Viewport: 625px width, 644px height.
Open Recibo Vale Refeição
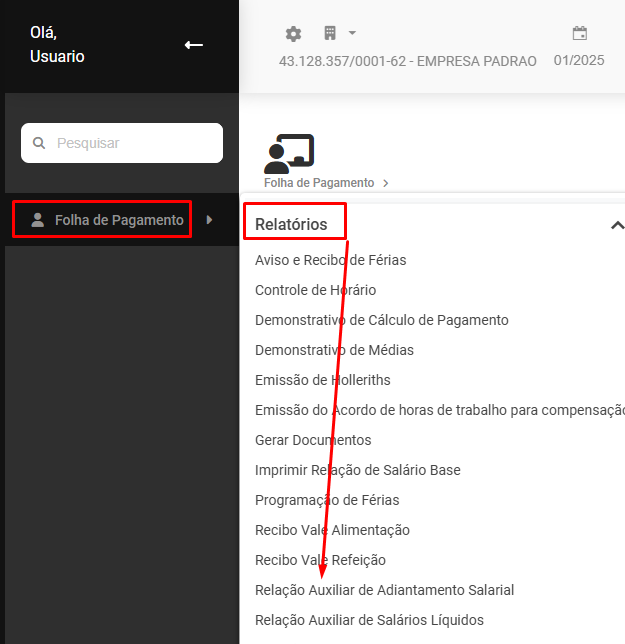tap(320, 560)
